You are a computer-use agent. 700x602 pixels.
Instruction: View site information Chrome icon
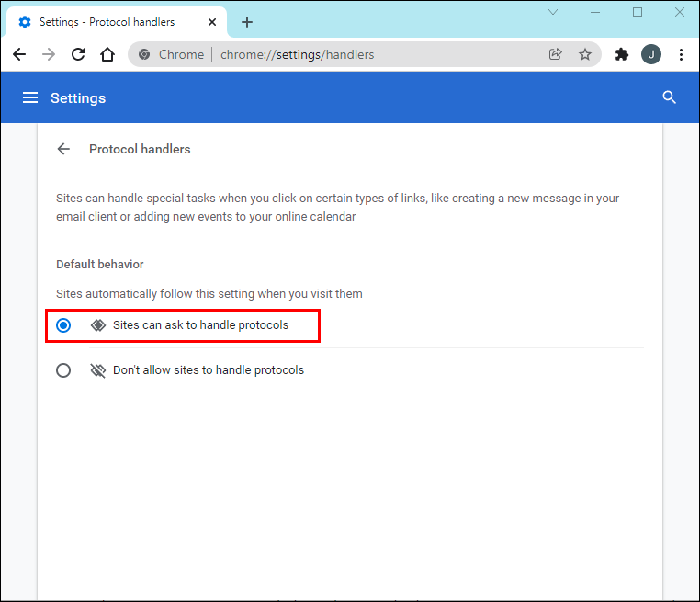[x=144, y=54]
